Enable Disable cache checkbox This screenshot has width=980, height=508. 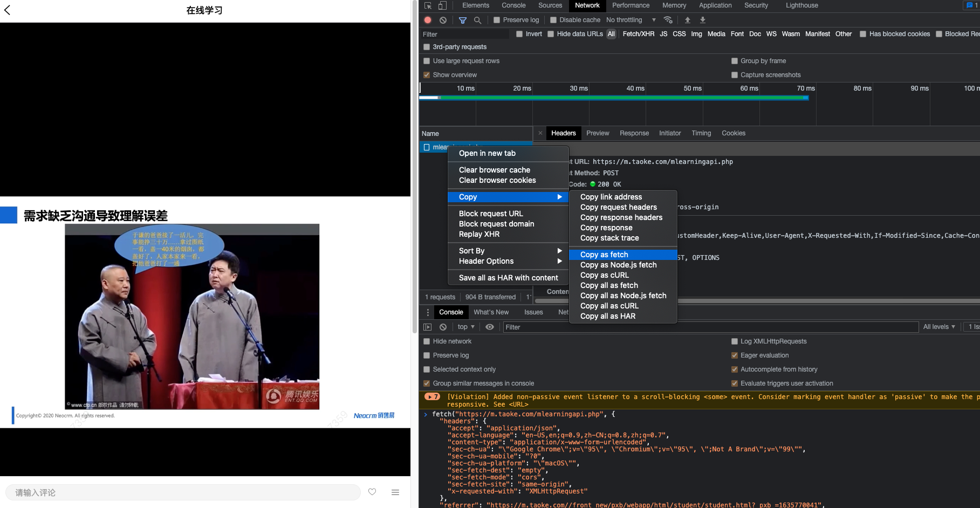553,20
